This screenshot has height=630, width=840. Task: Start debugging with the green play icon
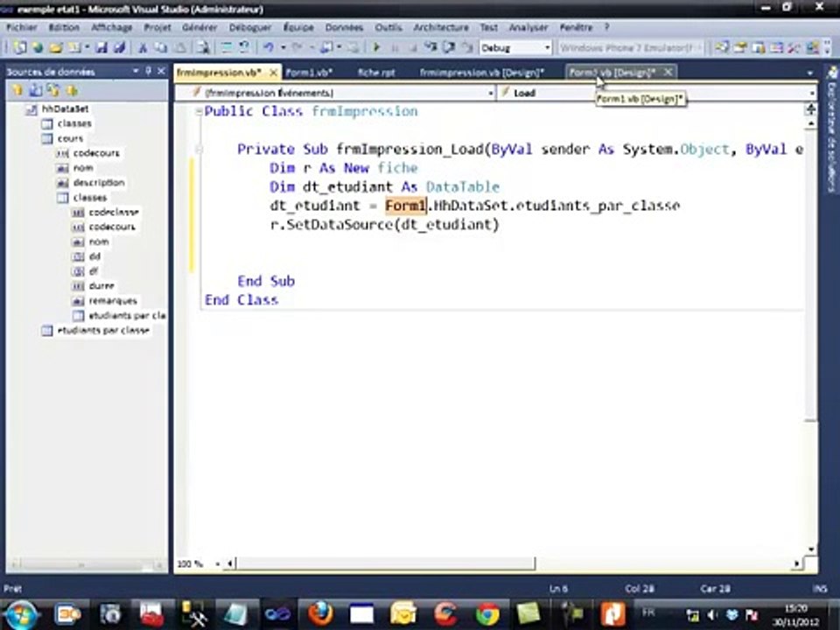[376, 47]
